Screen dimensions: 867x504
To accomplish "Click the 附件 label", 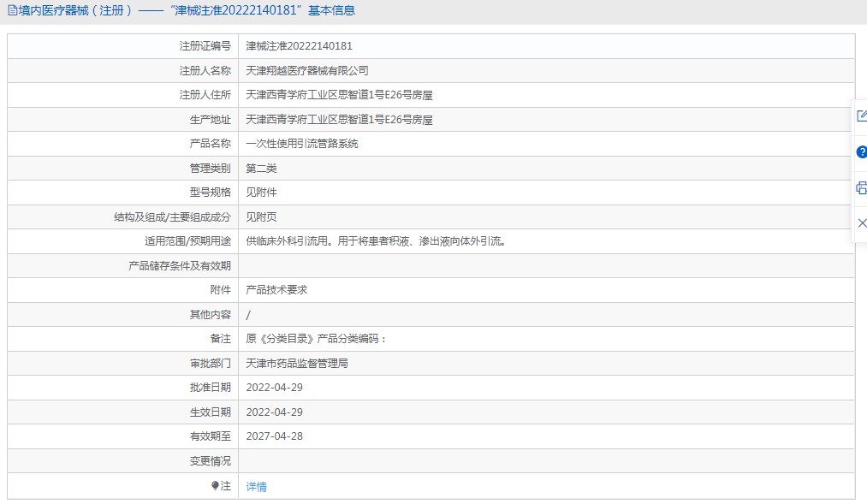I will pos(221,289).
